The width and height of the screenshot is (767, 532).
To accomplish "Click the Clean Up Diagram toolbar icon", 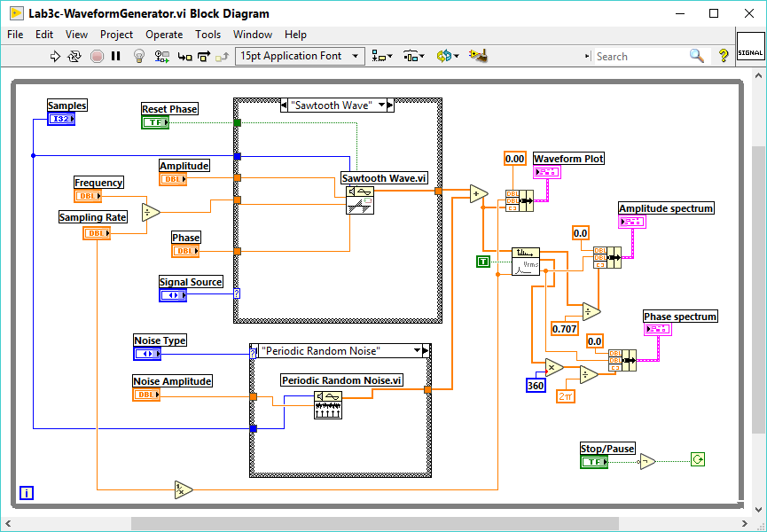I will 477,55.
